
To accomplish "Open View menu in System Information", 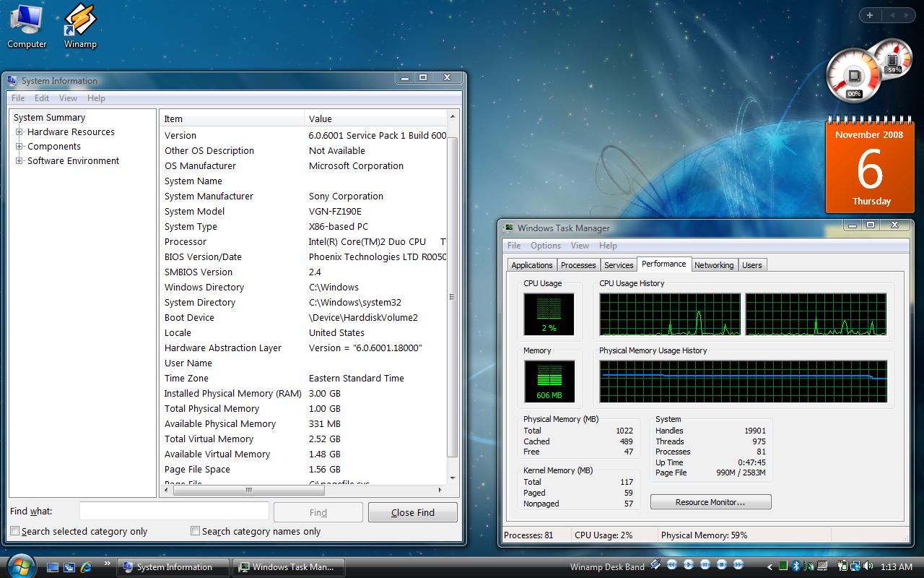I will 68,98.
